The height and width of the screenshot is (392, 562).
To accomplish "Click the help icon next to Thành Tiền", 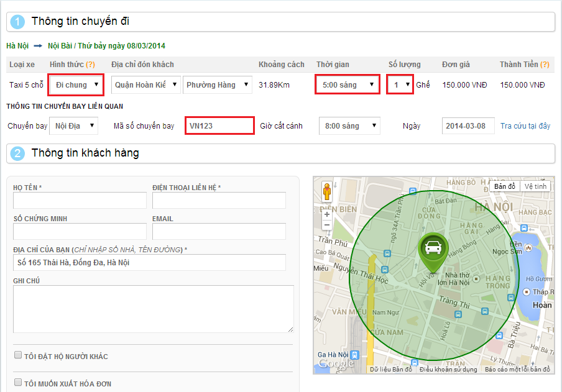I will click(545, 65).
